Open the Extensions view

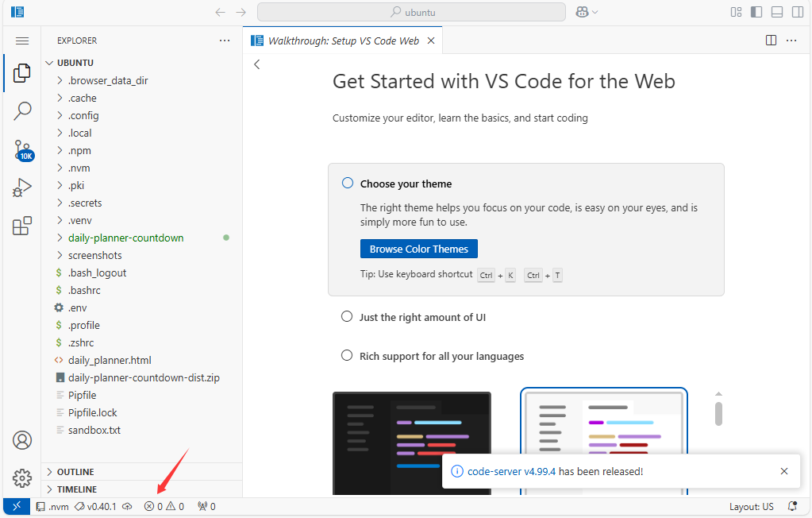click(x=22, y=226)
